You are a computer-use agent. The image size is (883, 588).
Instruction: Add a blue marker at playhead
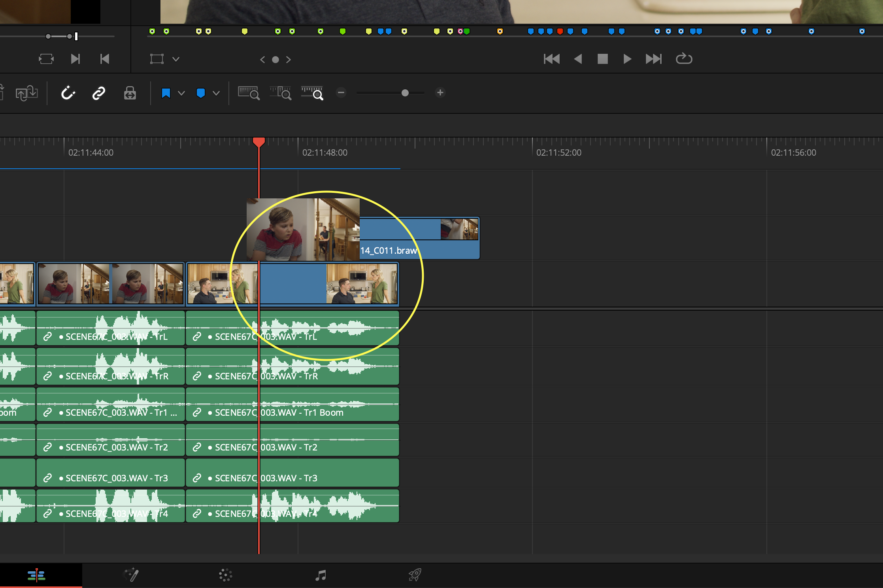(201, 93)
